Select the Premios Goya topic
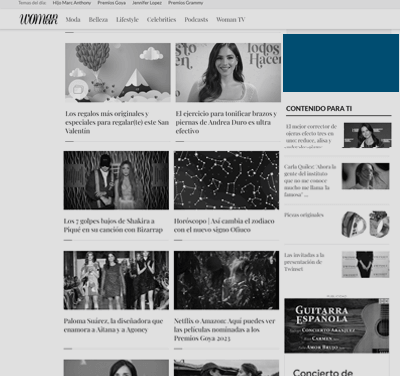Screen dimensions: 400x376 coord(112,3)
